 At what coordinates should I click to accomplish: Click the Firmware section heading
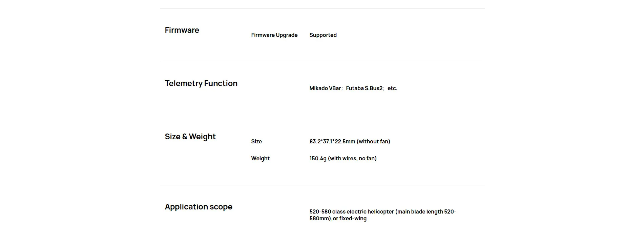click(x=182, y=30)
